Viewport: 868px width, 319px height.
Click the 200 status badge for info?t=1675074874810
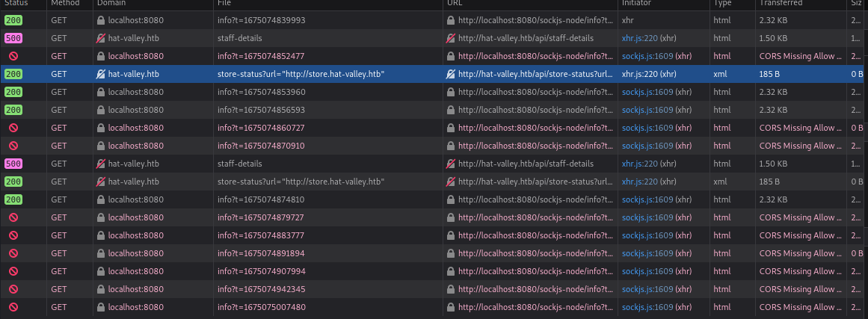click(x=13, y=199)
